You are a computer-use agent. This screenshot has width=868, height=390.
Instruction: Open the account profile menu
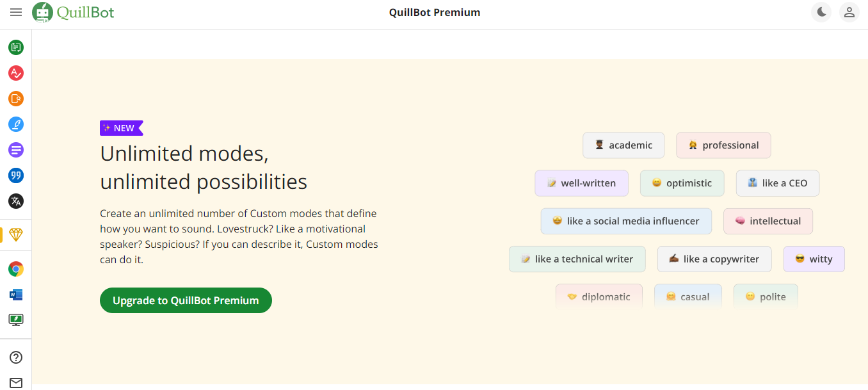click(849, 12)
